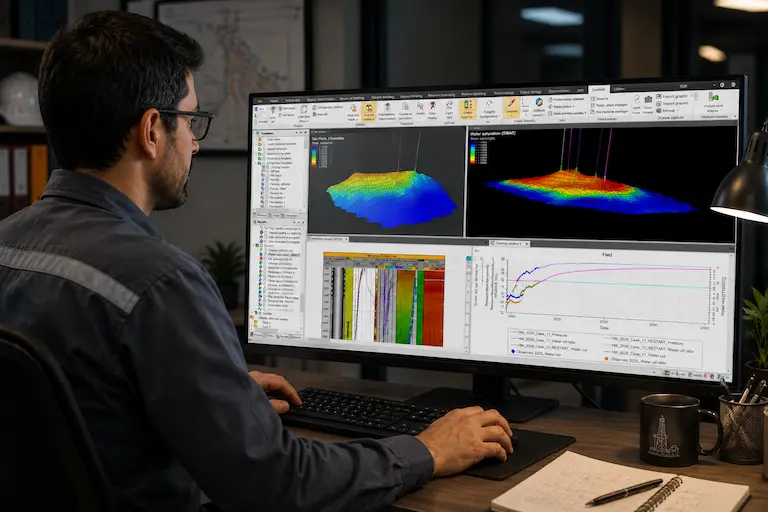Image resolution: width=768 pixels, height=512 pixels.
Task: Click the red figure icon in the ribbon
Action: [x=432, y=106]
